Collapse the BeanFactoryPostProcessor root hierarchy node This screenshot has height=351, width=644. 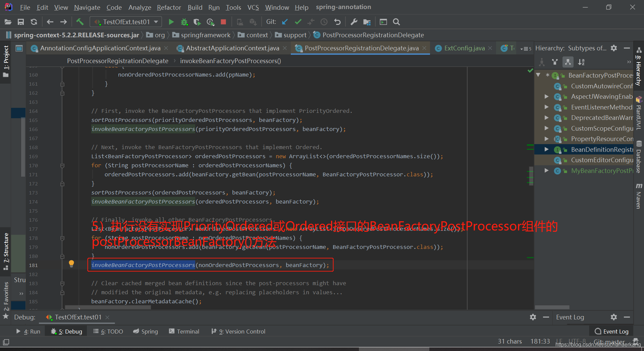pyautogui.click(x=538, y=75)
